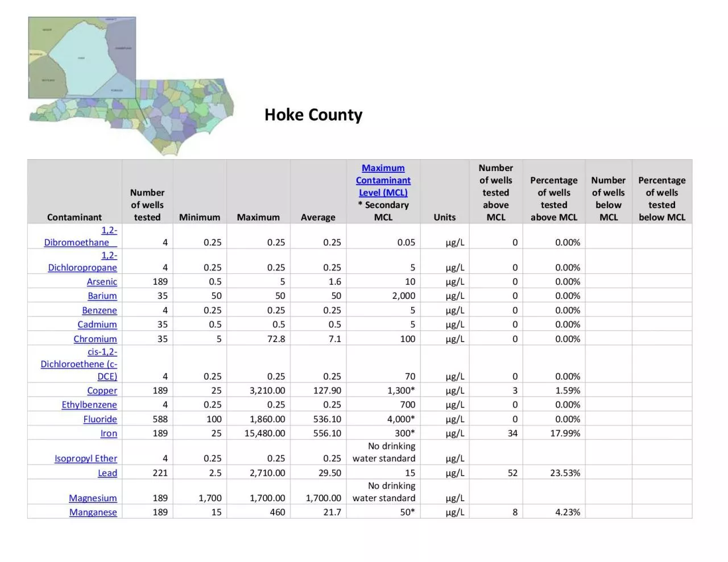Select Iron MCL value 300*
The height and width of the screenshot is (562, 728).
tap(405, 433)
